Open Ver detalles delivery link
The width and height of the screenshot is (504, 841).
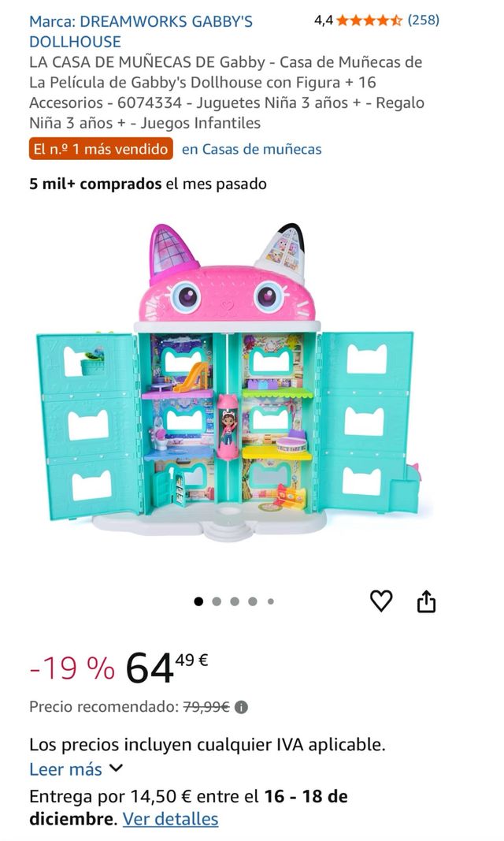[x=170, y=819]
